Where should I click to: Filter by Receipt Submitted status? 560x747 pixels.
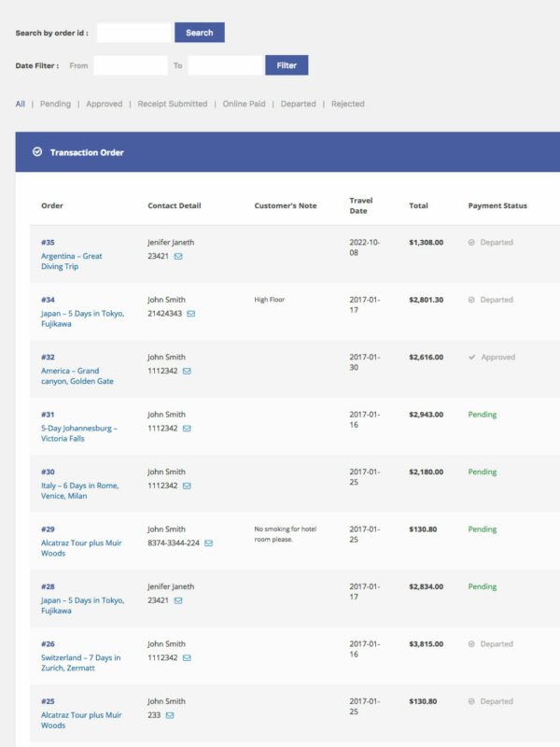(x=173, y=104)
